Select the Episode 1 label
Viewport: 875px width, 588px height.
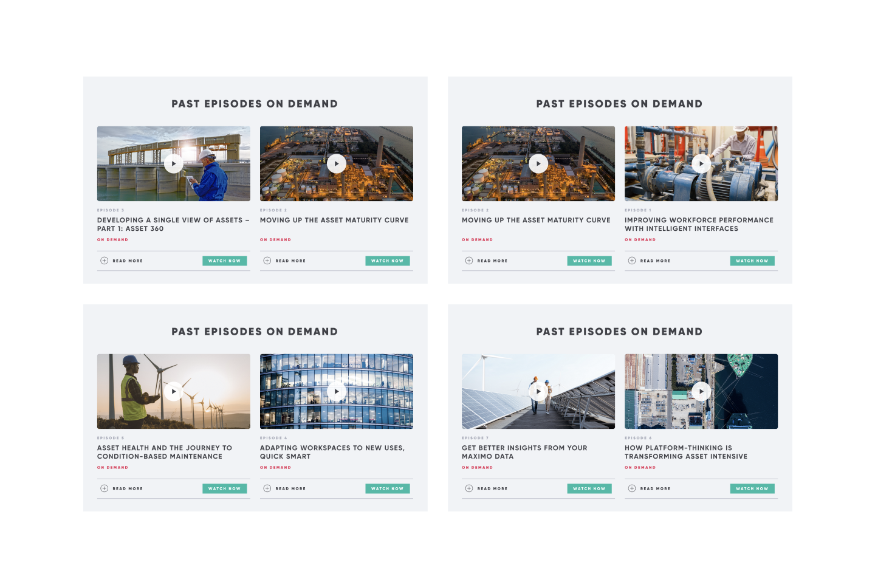638,210
